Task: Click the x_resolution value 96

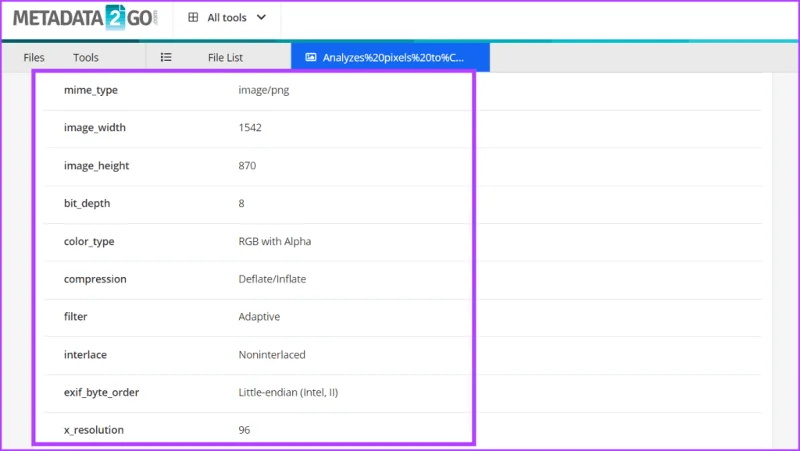Action: pyautogui.click(x=244, y=430)
